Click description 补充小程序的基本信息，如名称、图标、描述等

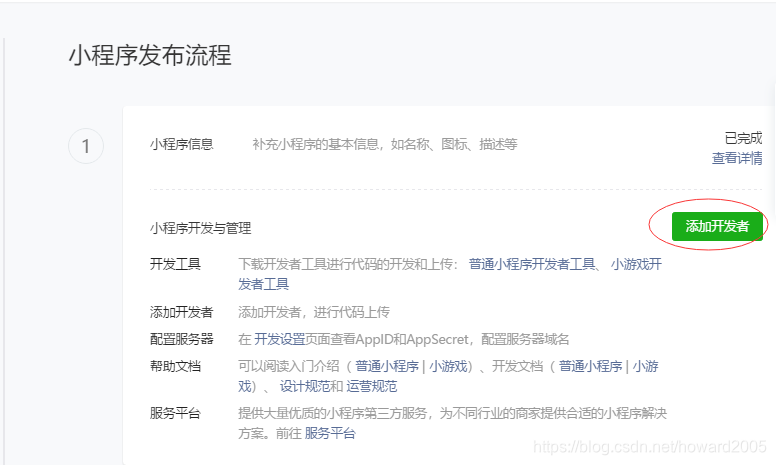click(385, 144)
